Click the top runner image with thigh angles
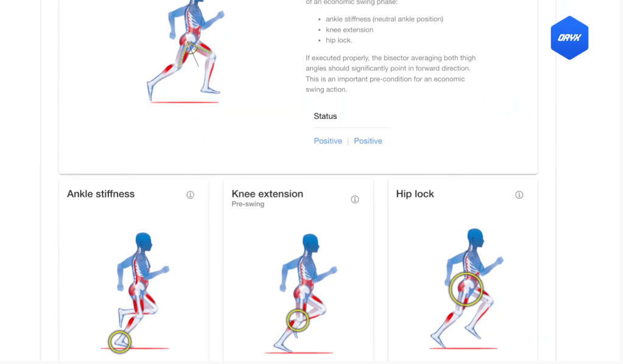Image resolution: width=623 pixels, height=364 pixels. click(x=186, y=52)
